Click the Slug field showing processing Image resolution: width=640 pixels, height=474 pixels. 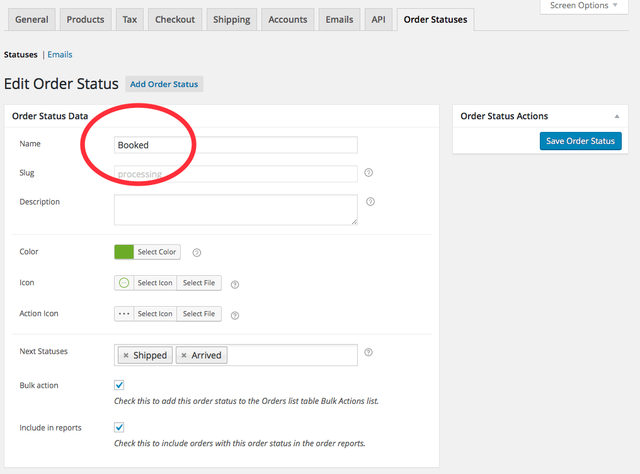coord(236,174)
